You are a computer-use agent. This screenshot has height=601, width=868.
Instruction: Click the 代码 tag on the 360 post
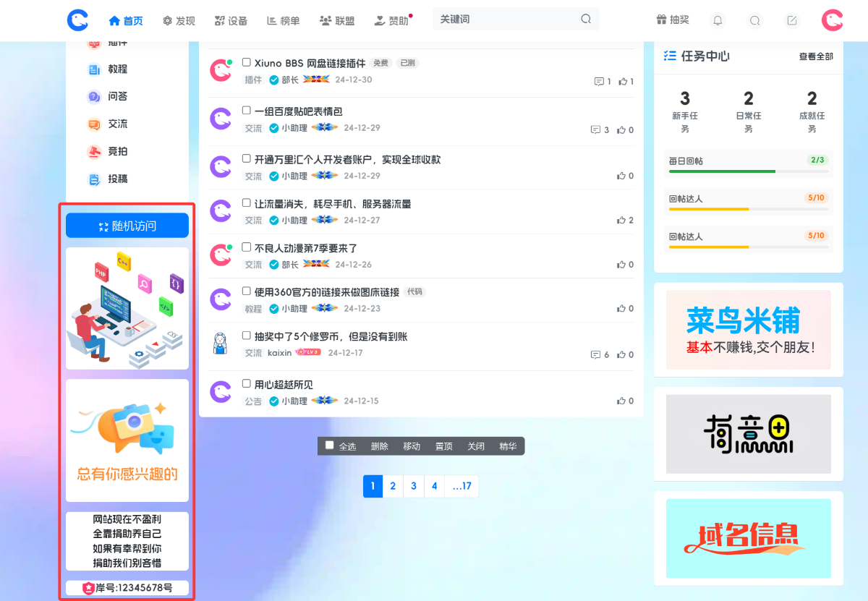click(x=414, y=292)
